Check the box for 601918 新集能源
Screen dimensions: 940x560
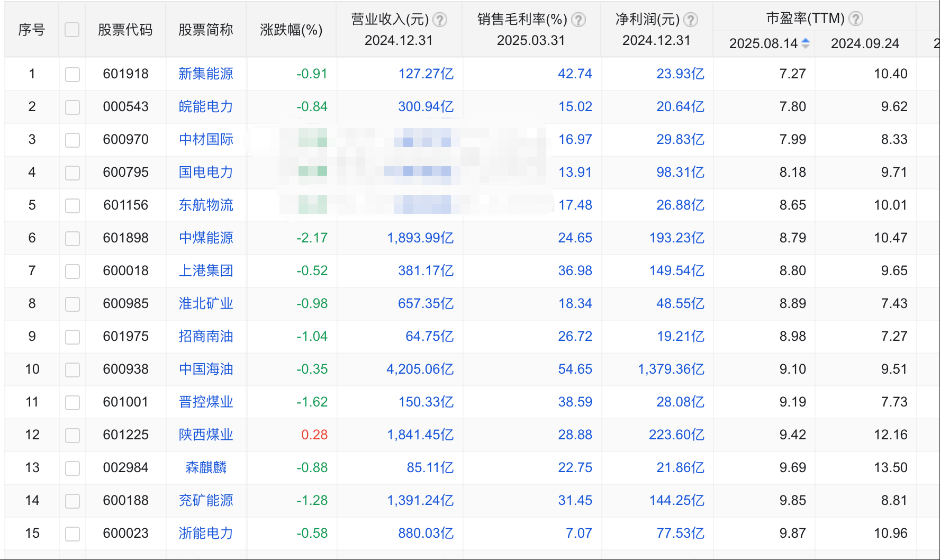(x=73, y=74)
